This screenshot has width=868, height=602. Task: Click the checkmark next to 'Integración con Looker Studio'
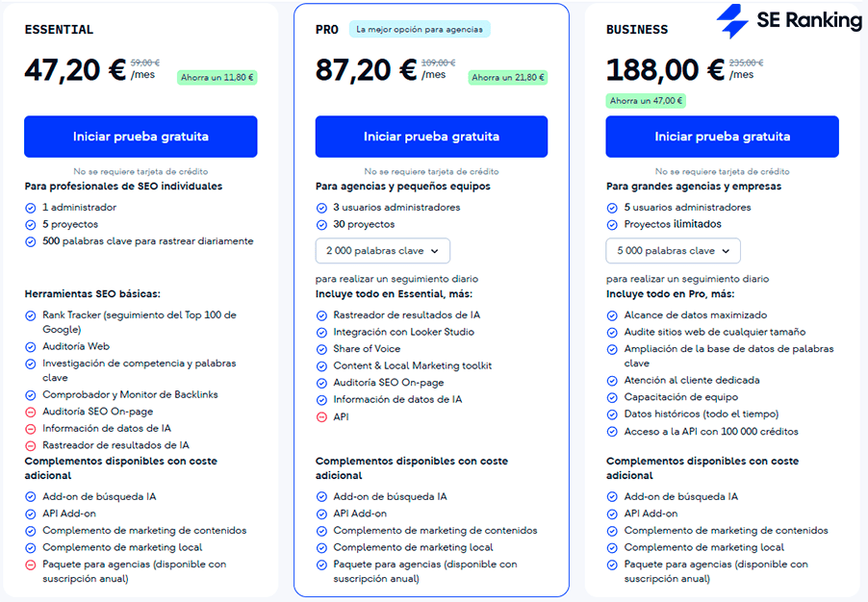point(321,332)
